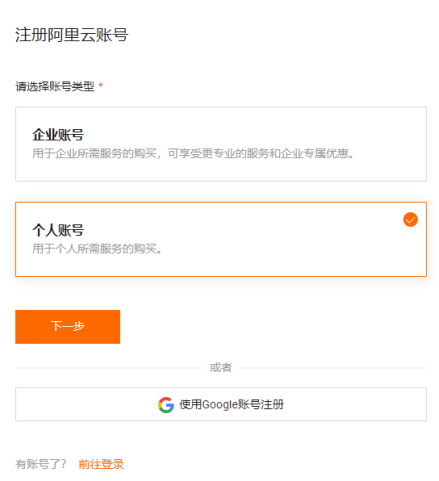The width and height of the screenshot is (439, 481).
Task: Click the orange checkmark icon on 个人账号
Action: 410,220
